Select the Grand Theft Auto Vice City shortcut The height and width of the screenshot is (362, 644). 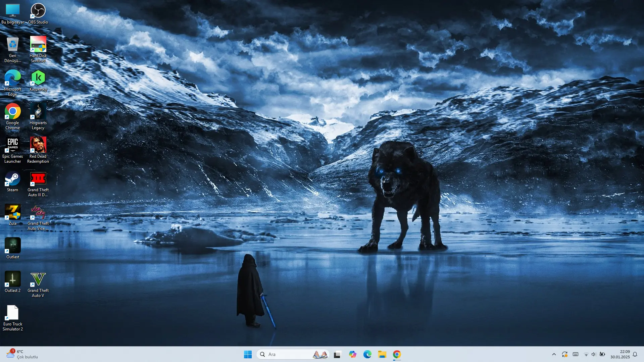(x=38, y=217)
